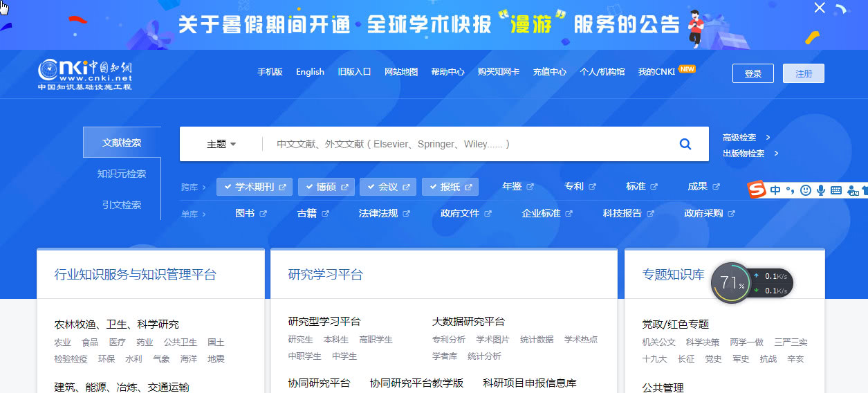
Task: Click the 71% memory accelerator ball
Action: [x=731, y=282]
